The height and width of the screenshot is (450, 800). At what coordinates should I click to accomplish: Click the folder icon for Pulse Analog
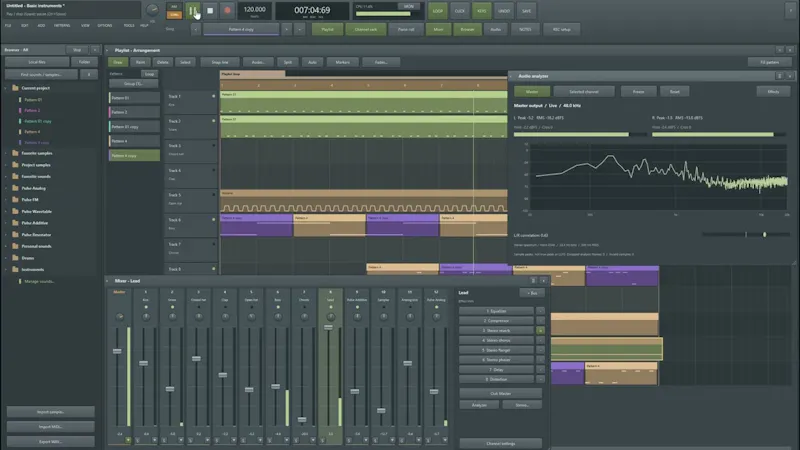tap(15, 188)
